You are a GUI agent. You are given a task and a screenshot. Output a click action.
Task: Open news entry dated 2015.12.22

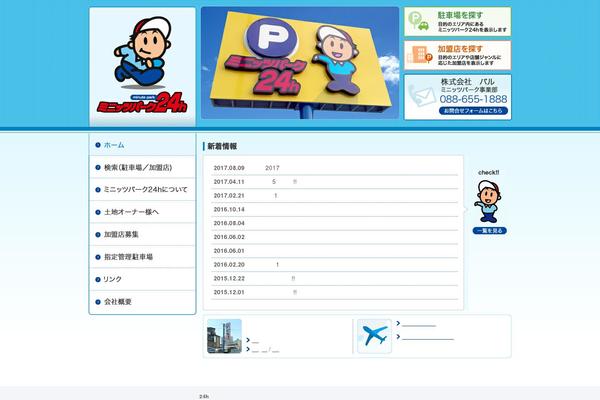click(x=334, y=278)
